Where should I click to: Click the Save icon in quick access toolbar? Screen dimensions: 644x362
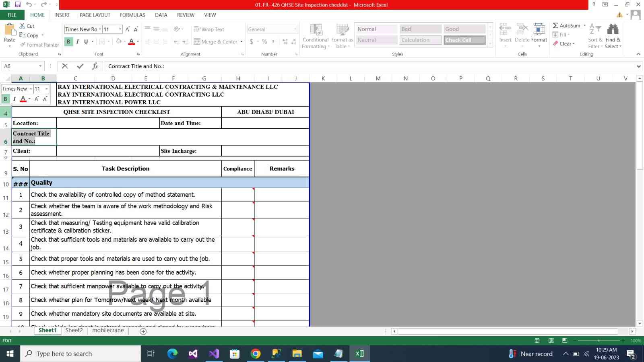(18, 4)
